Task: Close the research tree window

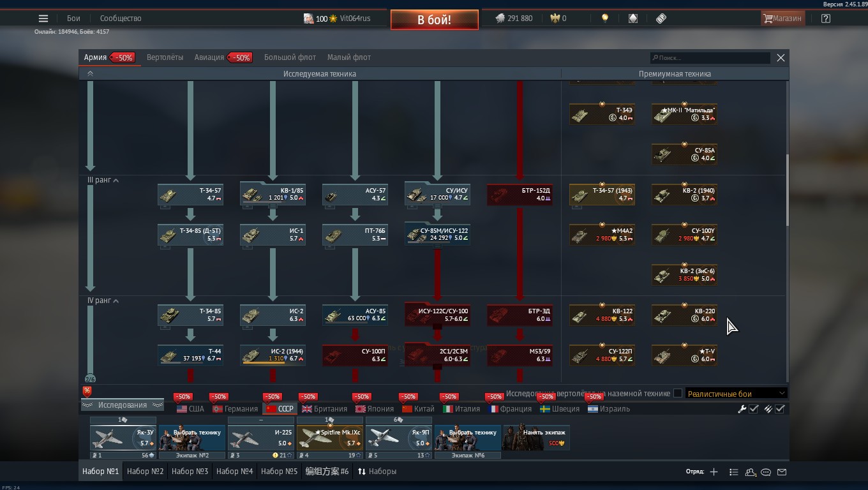Action: [781, 57]
